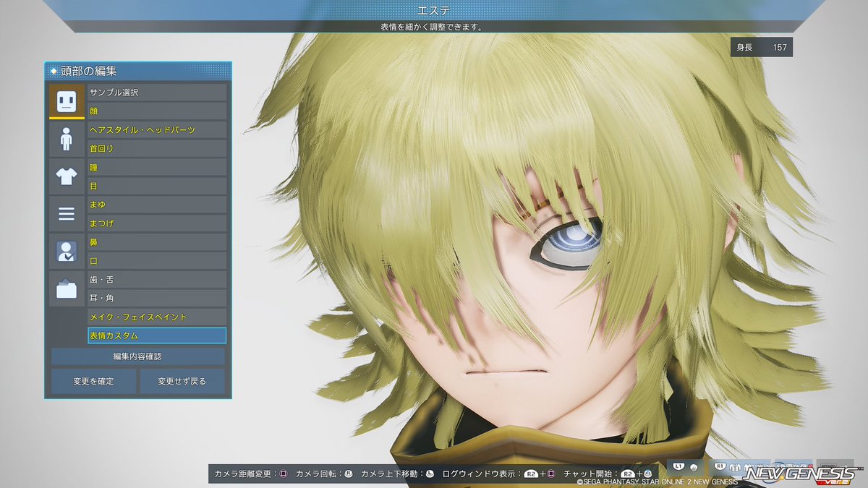
Task: Open サンプル選択 menu item
Action: pyautogui.click(x=157, y=93)
